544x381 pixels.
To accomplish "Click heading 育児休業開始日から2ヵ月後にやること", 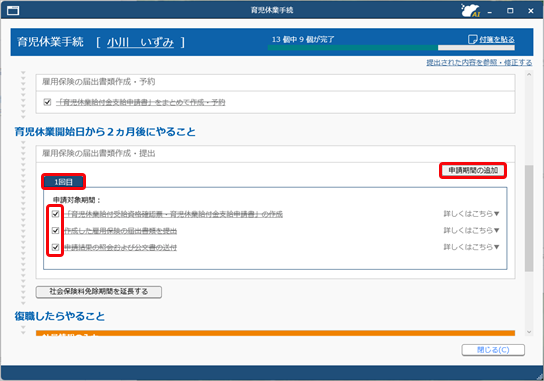I will pyautogui.click(x=105, y=132).
